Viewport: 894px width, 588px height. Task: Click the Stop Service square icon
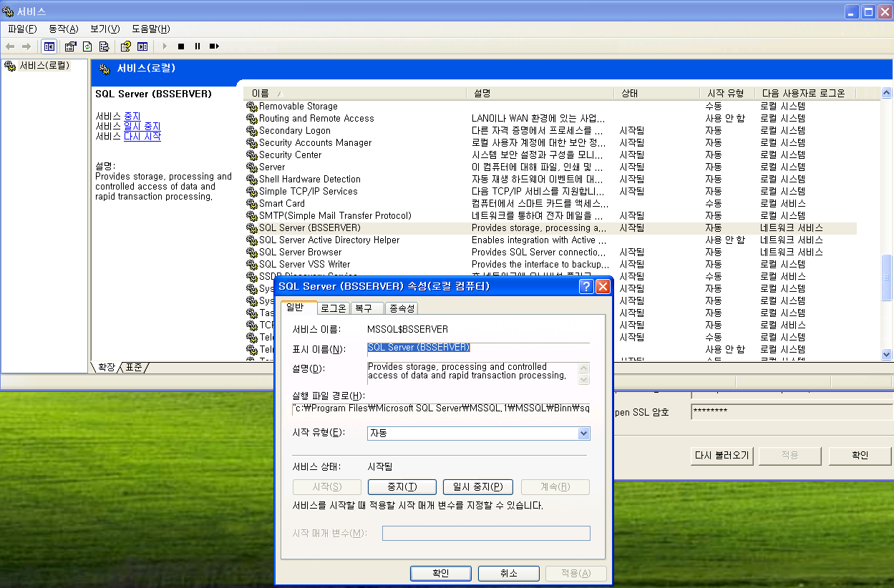point(181,46)
